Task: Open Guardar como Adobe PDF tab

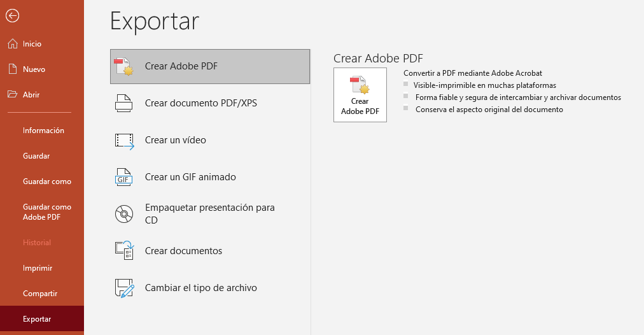Action: click(x=47, y=212)
